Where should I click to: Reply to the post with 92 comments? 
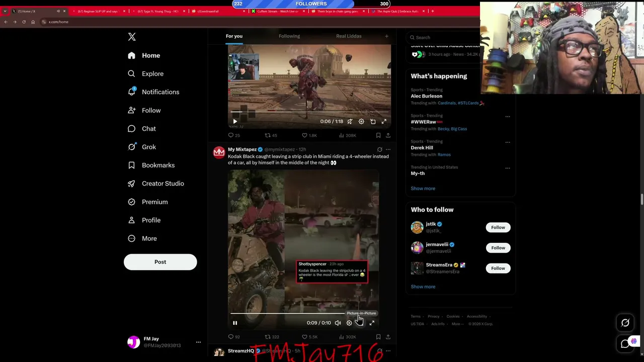click(234, 337)
